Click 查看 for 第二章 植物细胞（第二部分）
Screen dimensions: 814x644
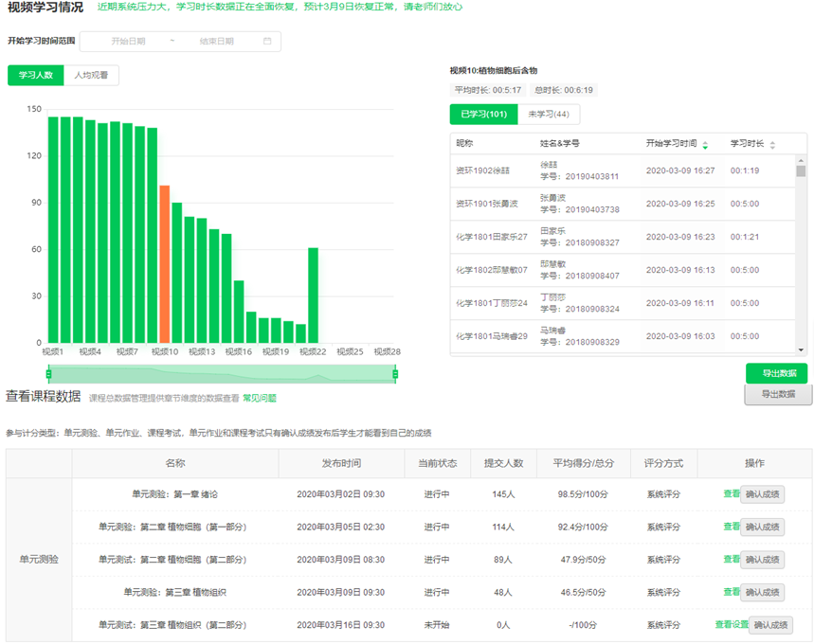731,559
